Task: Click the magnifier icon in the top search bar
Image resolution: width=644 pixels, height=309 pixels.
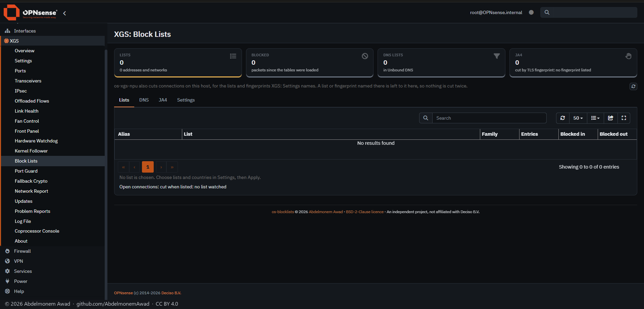Action: click(x=547, y=12)
